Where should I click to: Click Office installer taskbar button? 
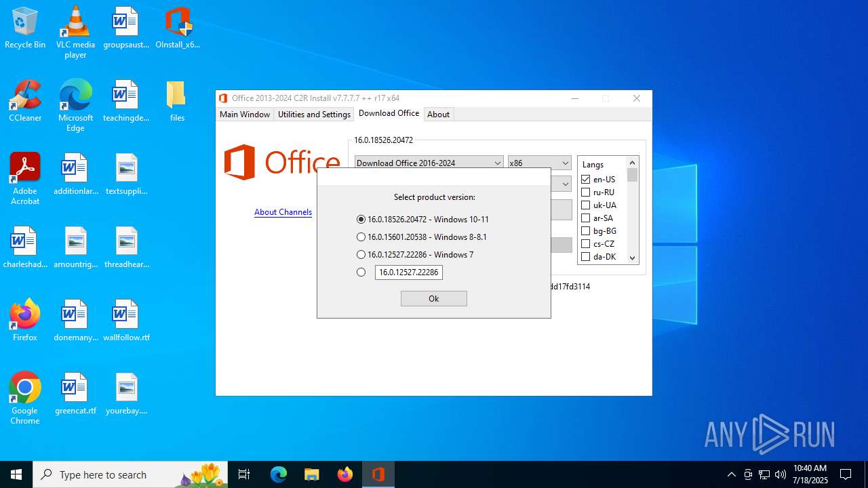(x=378, y=474)
